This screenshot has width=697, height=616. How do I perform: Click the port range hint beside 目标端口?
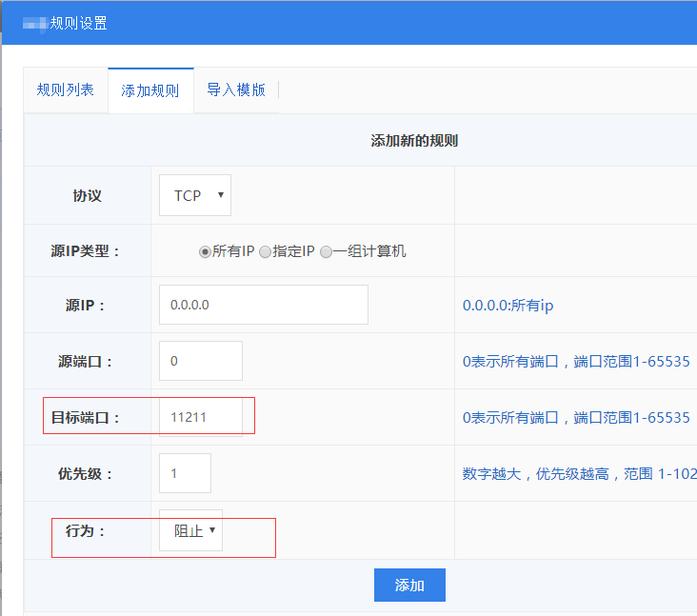575,418
